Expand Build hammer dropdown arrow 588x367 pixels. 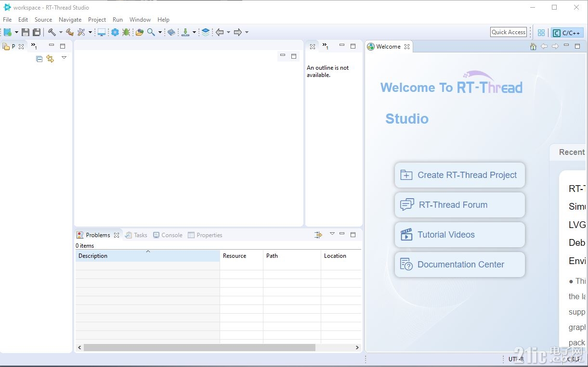click(61, 32)
